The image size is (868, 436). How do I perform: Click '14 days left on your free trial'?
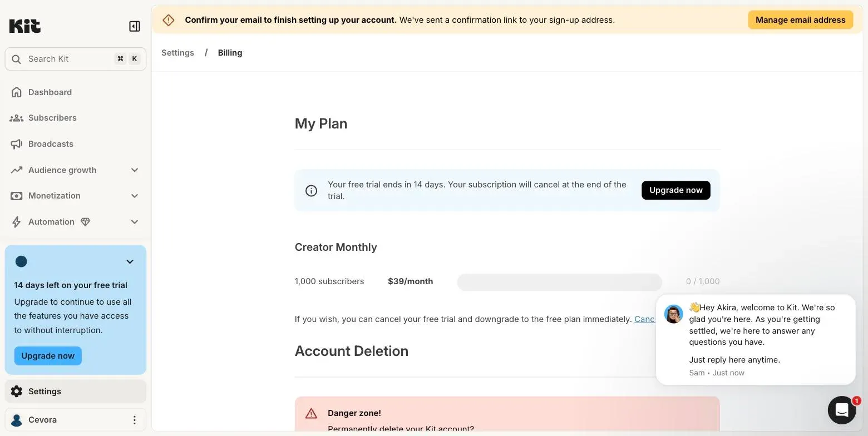point(71,285)
